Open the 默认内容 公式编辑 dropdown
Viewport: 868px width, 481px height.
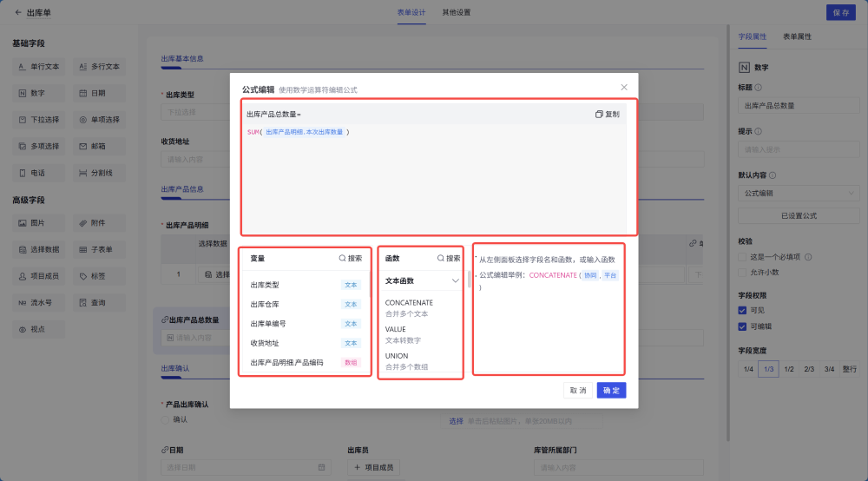point(795,193)
